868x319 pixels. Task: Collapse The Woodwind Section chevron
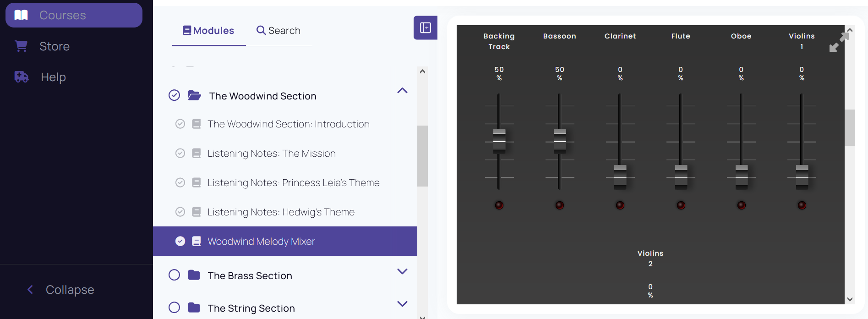pos(402,91)
